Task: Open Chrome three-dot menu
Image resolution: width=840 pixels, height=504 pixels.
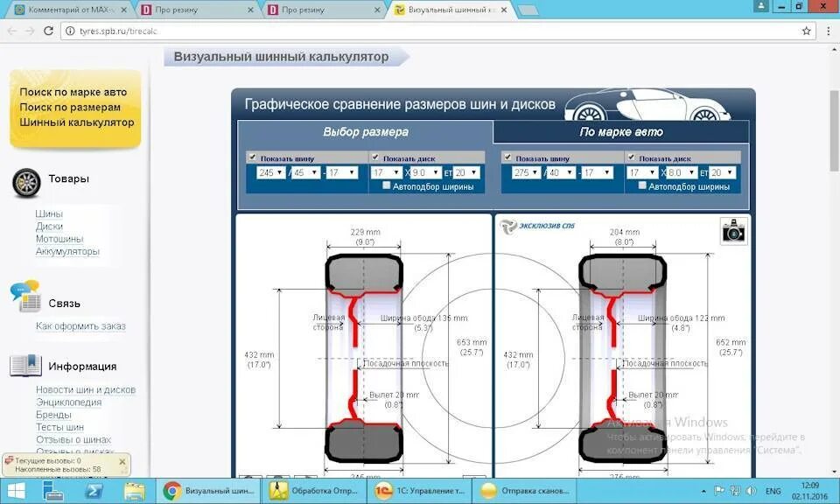Action: pos(829,31)
